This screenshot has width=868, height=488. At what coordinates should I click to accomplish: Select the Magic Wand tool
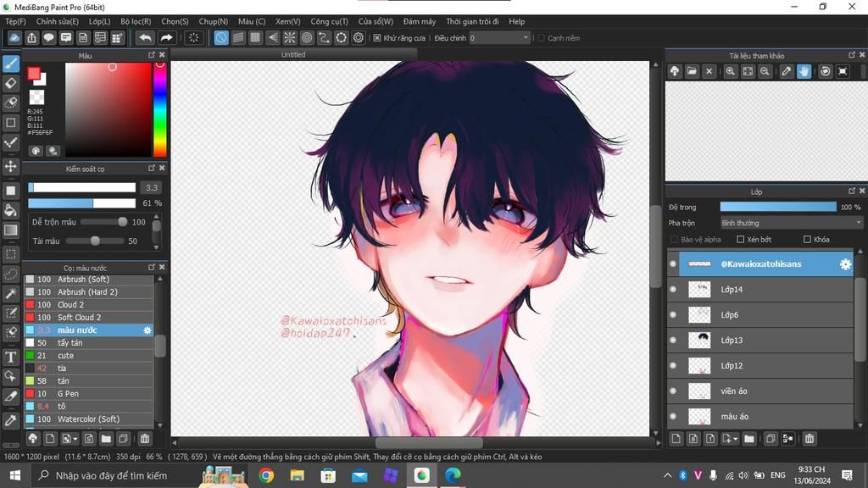[10, 293]
